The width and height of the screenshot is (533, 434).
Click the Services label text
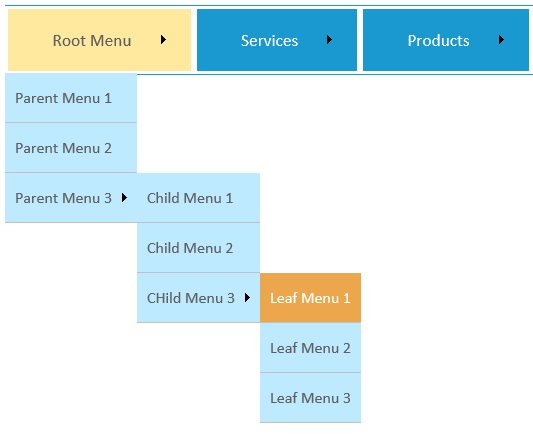point(269,41)
